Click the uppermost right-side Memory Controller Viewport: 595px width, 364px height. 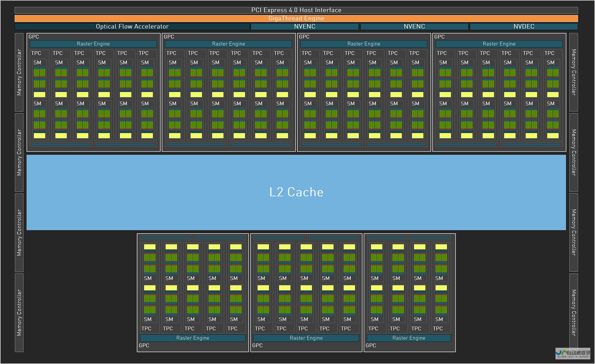[x=574, y=72]
